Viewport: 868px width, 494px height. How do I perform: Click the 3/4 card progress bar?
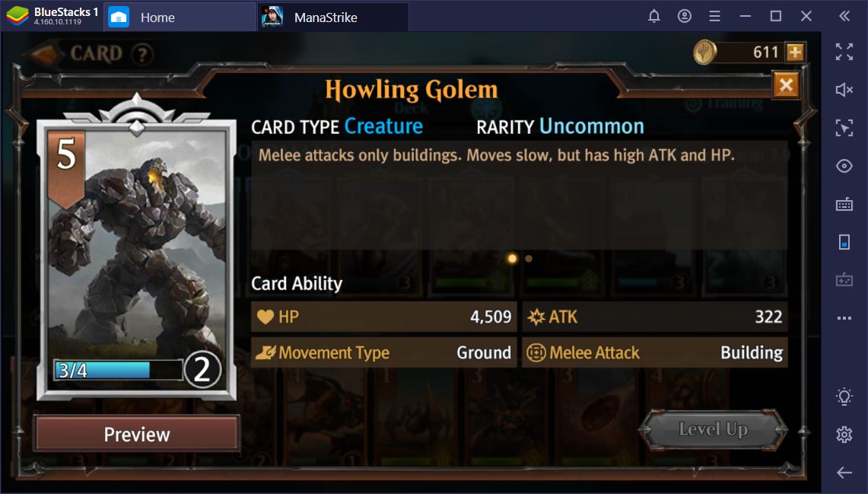(119, 370)
